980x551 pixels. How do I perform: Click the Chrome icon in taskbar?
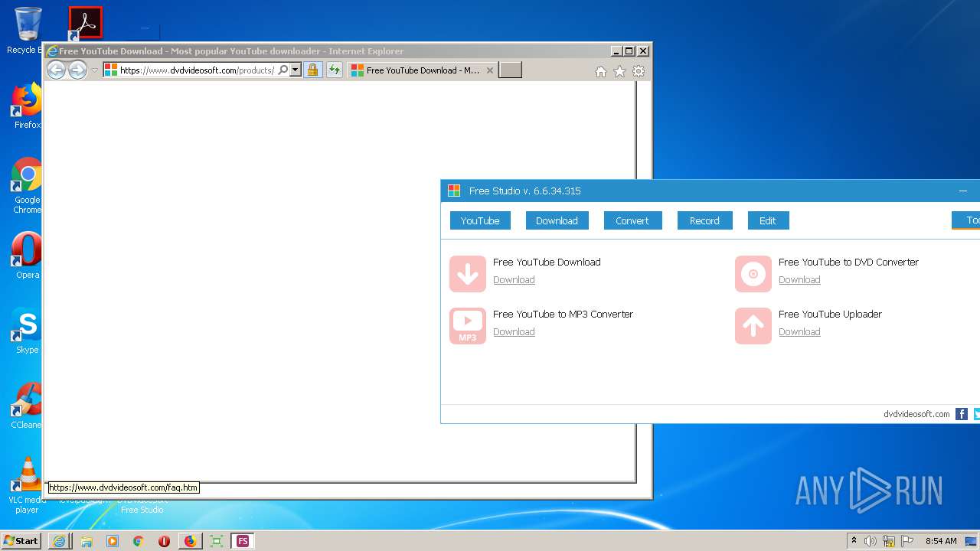click(x=139, y=541)
